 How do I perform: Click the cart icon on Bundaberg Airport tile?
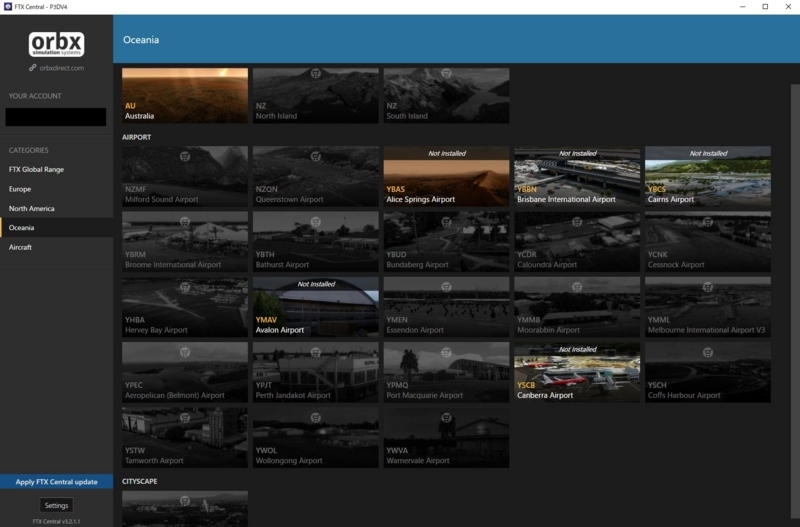(x=446, y=221)
